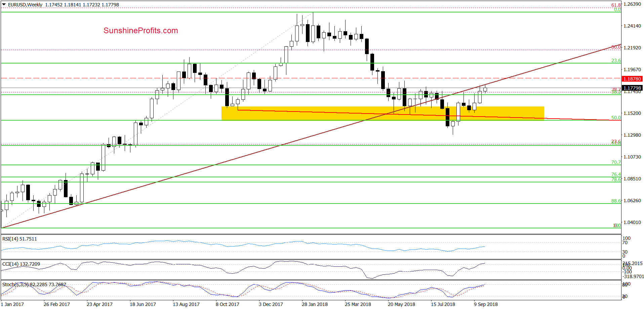Click the red 61.8 Fibonacci label at top

(x=616, y=5)
